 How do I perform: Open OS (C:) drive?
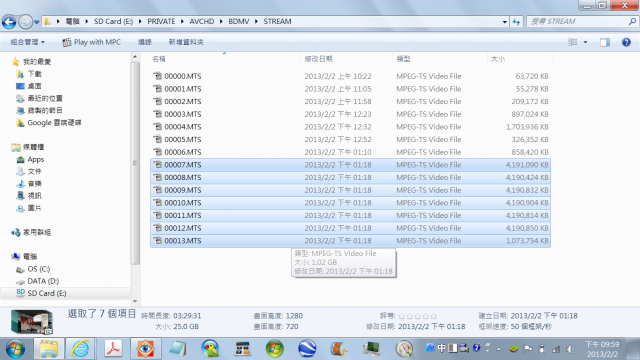pyautogui.click(x=33, y=269)
